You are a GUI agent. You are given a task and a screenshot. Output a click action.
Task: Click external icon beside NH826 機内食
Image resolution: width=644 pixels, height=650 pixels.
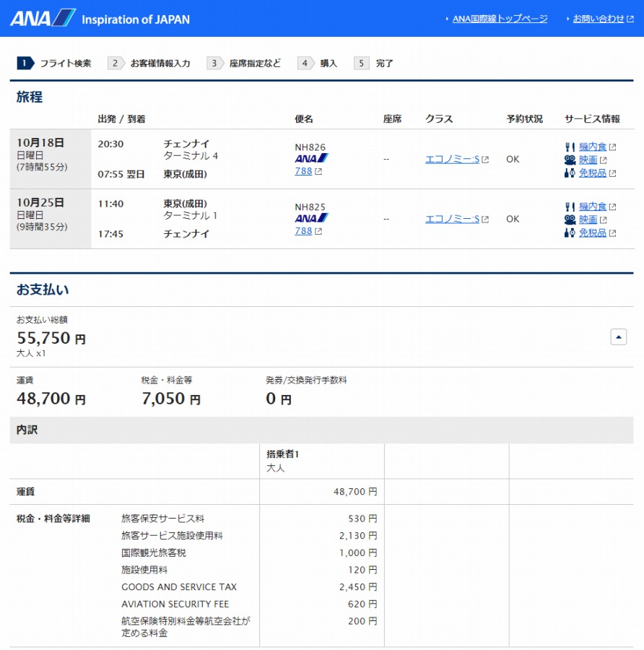[612, 147]
